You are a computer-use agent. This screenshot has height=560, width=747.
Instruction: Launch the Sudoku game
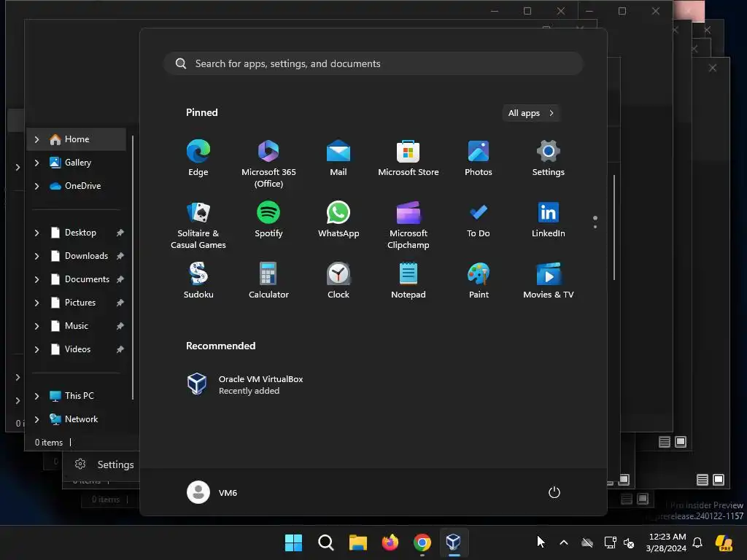point(198,281)
